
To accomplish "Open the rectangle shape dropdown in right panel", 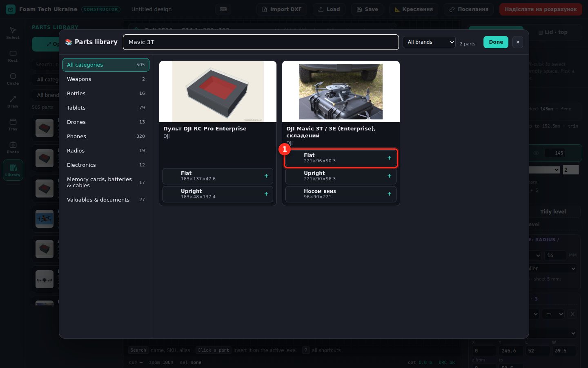I will (x=554, y=314).
